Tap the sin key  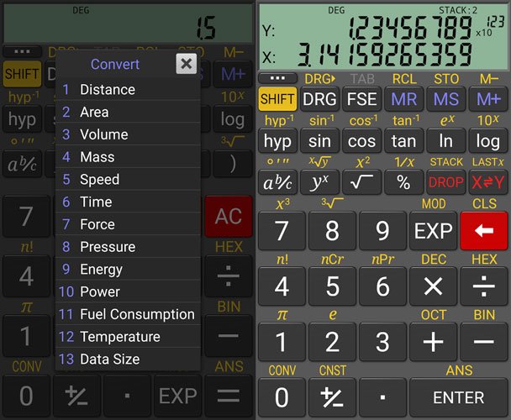click(x=319, y=141)
